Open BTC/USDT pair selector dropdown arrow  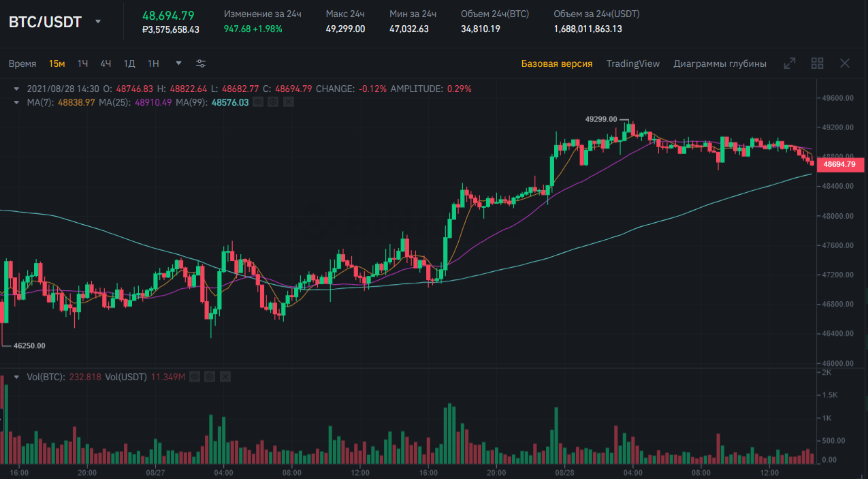pyautogui.click(x=98, y=21)
